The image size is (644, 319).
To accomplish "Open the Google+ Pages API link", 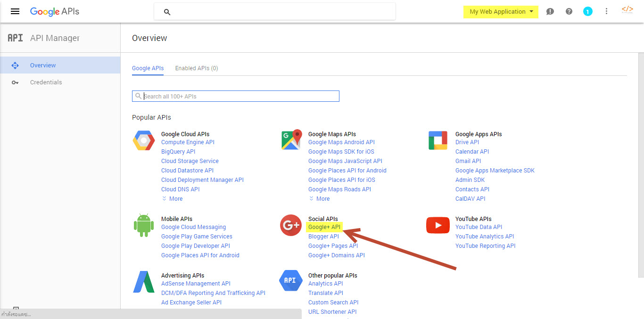I will pyautogui.click(x=333, y=246).
